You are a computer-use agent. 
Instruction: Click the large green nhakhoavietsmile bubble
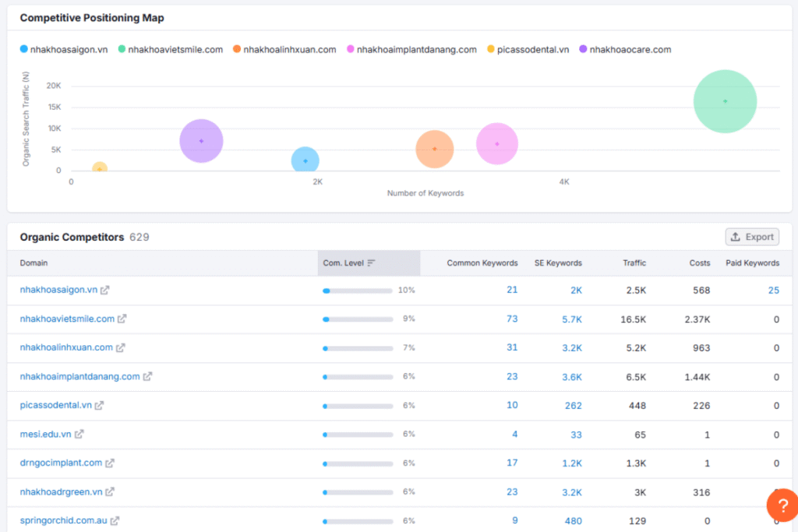click(x=725, y=101)
